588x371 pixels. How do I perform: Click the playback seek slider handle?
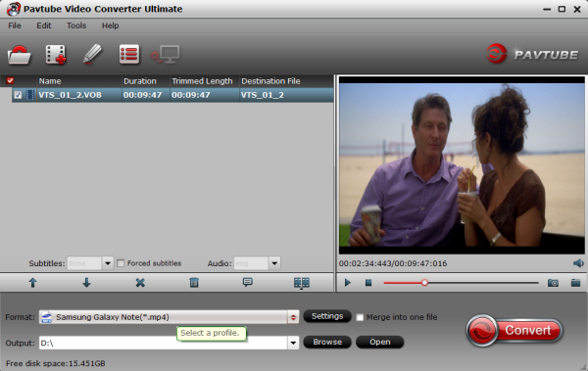tap(424, 283)
